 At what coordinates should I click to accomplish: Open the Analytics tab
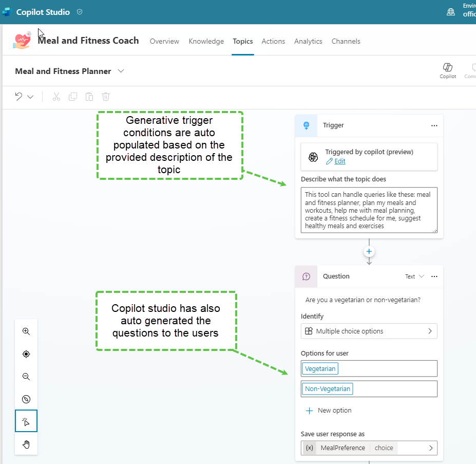tap(308, 41)
